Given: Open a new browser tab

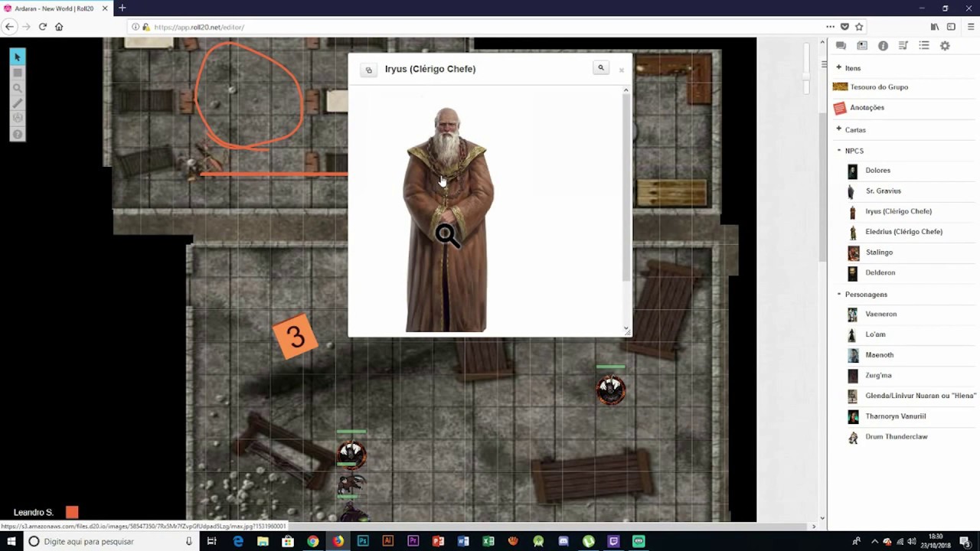Looking at the screenshot, I should point(122,8).
